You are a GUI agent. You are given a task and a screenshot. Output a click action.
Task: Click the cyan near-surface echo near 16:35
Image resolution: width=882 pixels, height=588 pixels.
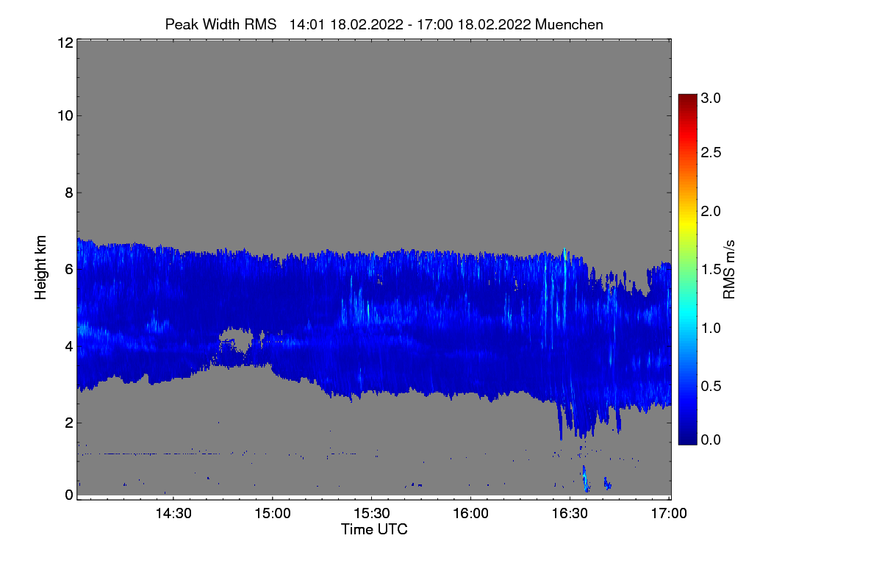point(585,478)
